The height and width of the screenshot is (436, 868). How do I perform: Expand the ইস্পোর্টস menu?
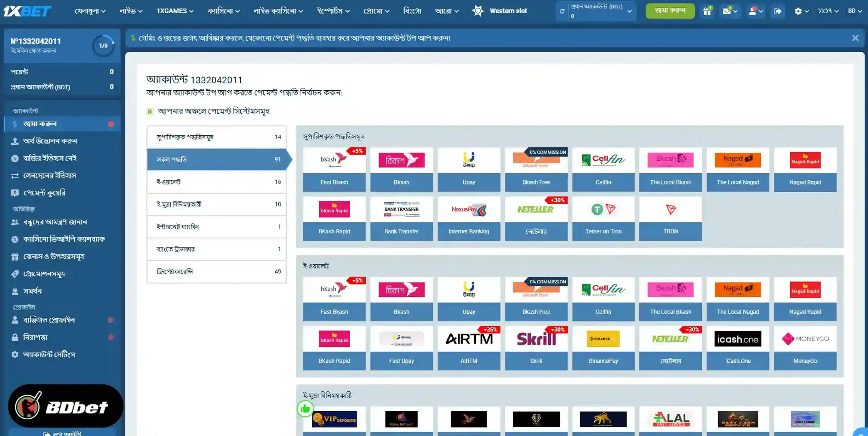tap(333, 11)
